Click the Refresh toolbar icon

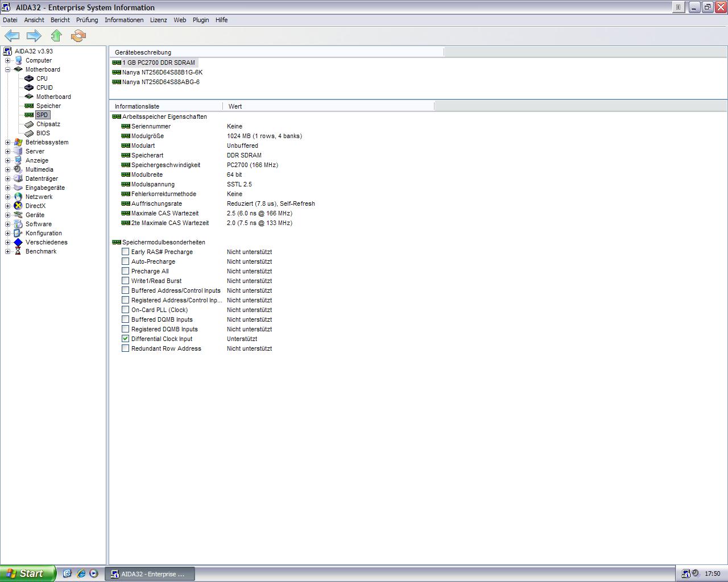pyautogui.click(x=78, y=36)
